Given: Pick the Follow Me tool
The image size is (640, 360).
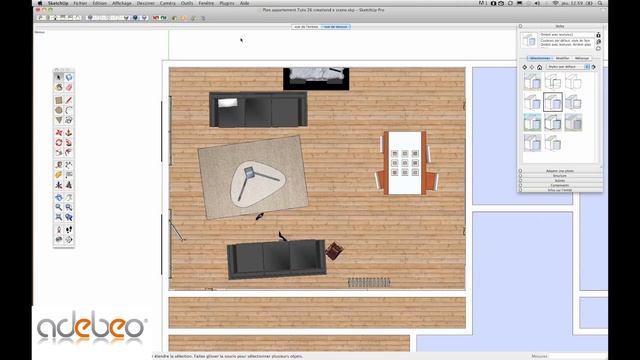Looking at the screenshot, I should [x=69, y=143].
